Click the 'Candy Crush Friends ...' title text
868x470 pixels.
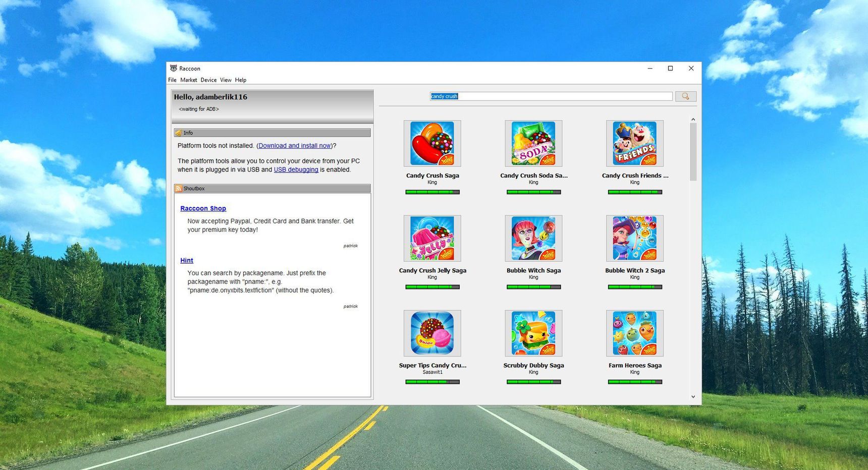point(635,175)
